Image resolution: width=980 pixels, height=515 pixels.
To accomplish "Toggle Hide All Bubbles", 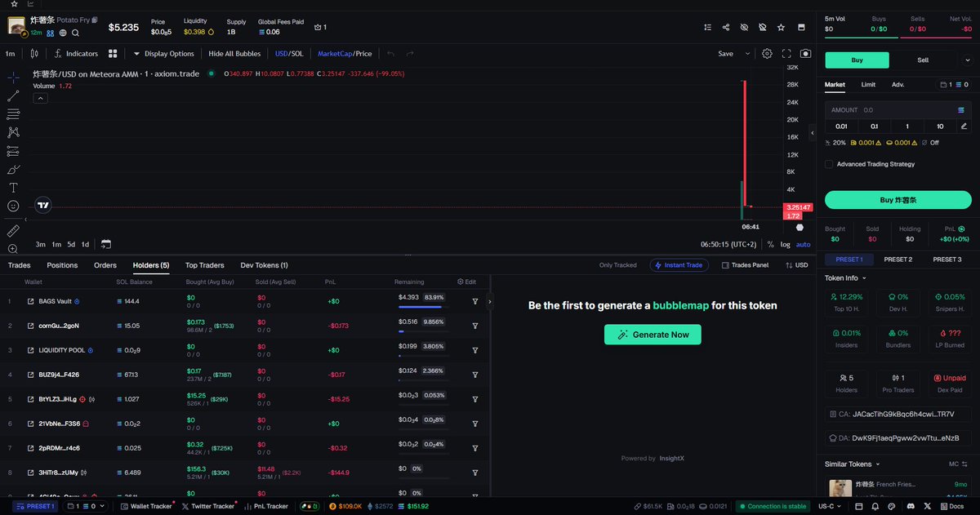I will coord(234,54).
